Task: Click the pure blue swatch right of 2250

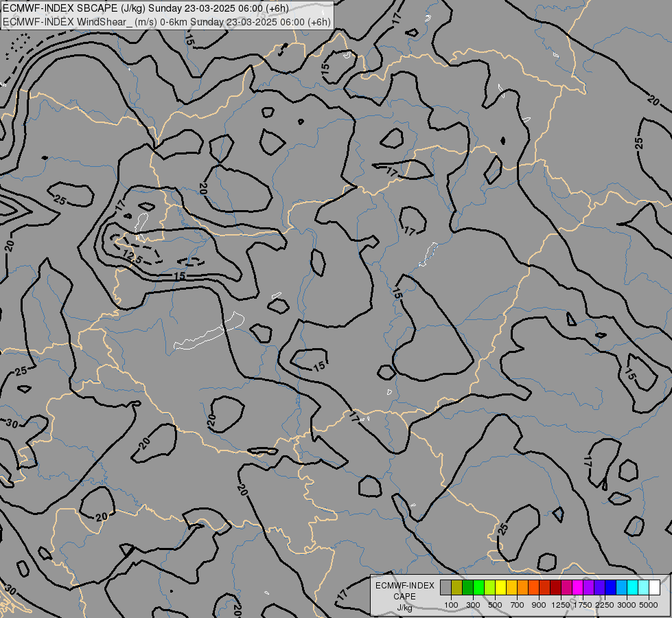Action: click(x=611, y=587)
